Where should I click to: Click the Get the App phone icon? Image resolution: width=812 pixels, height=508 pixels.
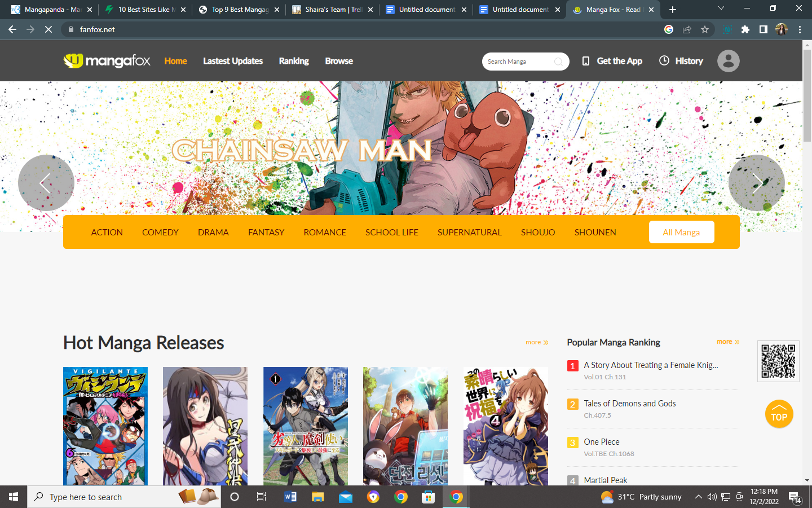click(x=586, y=61)
